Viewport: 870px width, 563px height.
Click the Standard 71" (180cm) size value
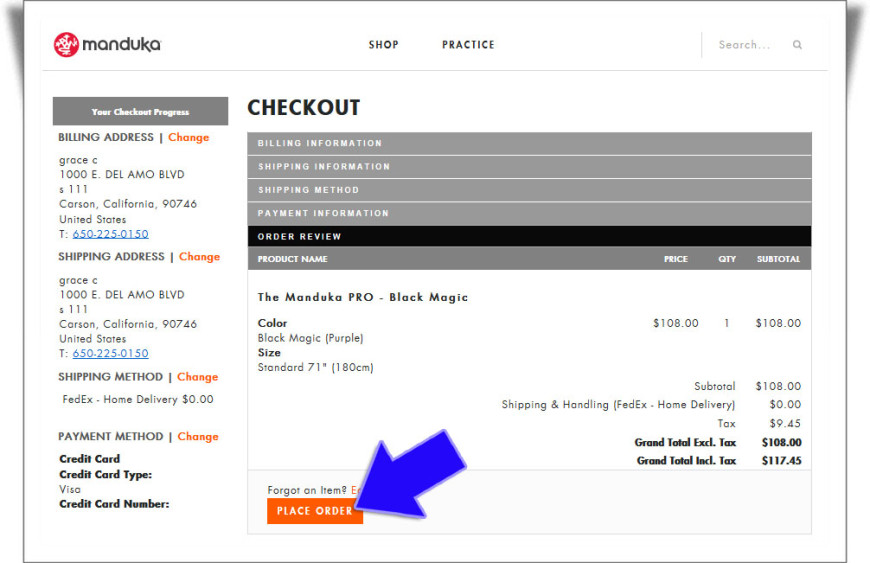[316, 367]
